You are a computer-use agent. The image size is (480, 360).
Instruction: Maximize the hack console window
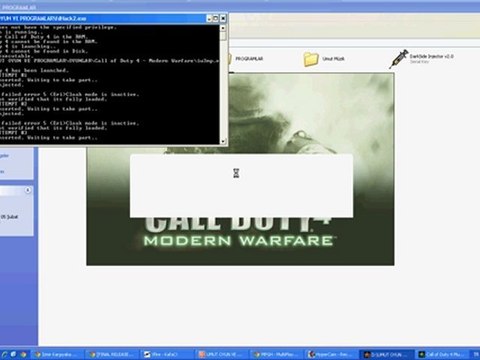216,18
